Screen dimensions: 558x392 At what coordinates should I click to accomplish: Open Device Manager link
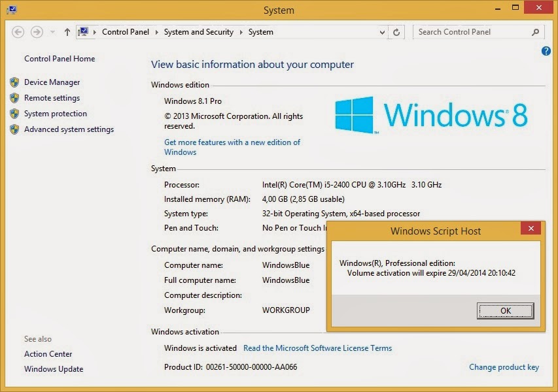click(52, 82)
